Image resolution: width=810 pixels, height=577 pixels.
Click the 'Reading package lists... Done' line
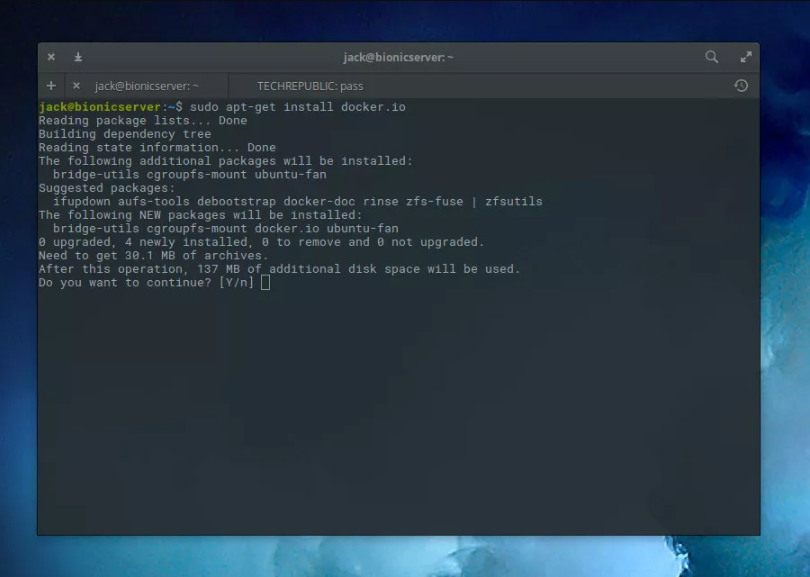click(x=143, y=120)
